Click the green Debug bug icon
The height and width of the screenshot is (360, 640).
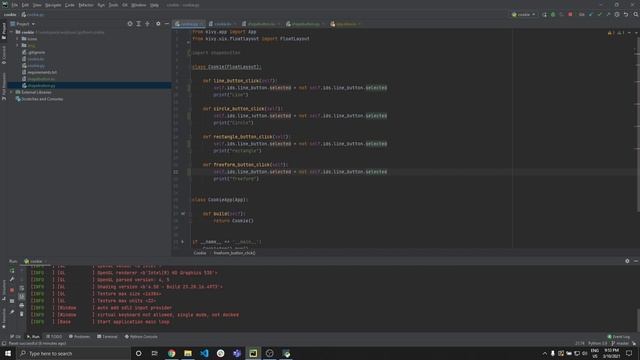(553, 15)
